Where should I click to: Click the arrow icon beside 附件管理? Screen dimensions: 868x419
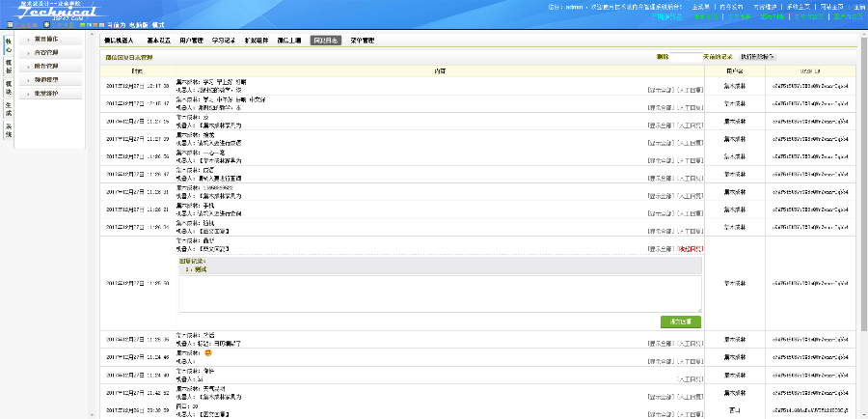pyautogui.click(x=28, y=66)
